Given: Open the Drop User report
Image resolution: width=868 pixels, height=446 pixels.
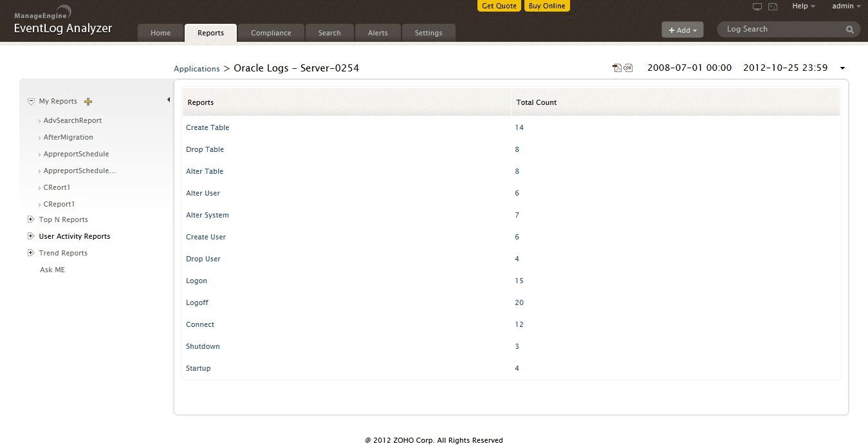Looking at the screenshot, I should pyautogui.click(x=203, y=259).
